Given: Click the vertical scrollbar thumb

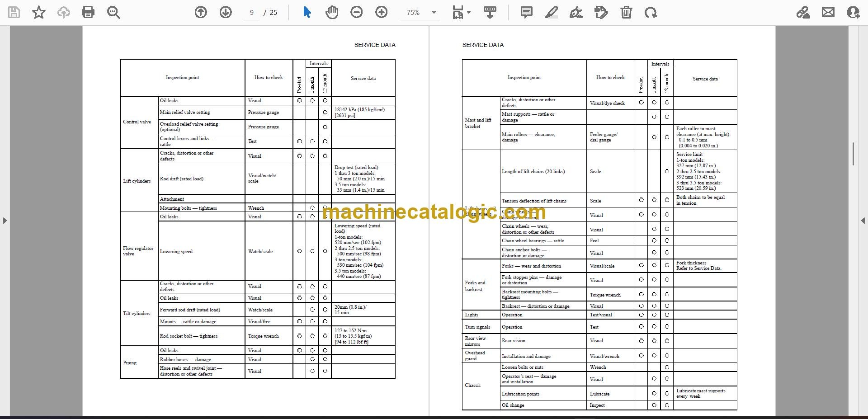Looking at the screenshot, I should click(x=853, y=154).
